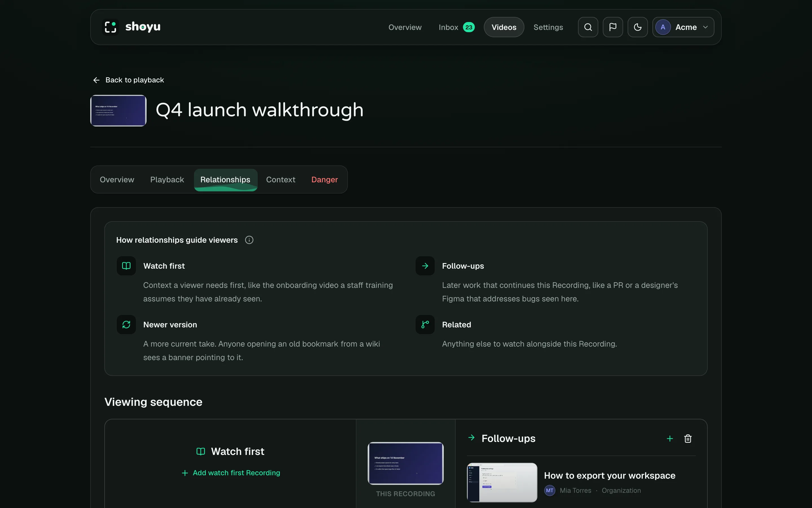Click the flag icon button

pyautogui.click(x=613, y=27)
